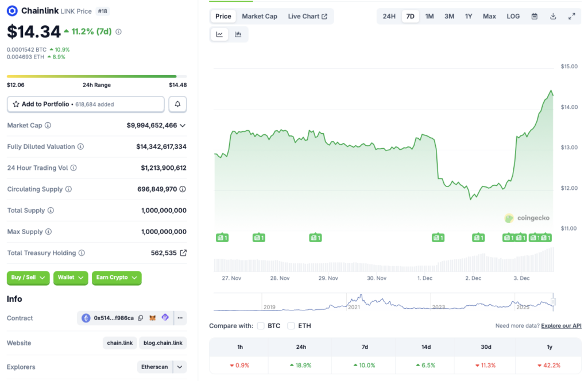This screenshot has height=381, width=588.
Task: Open contract address overflow menu
Action: click(179, 317)
